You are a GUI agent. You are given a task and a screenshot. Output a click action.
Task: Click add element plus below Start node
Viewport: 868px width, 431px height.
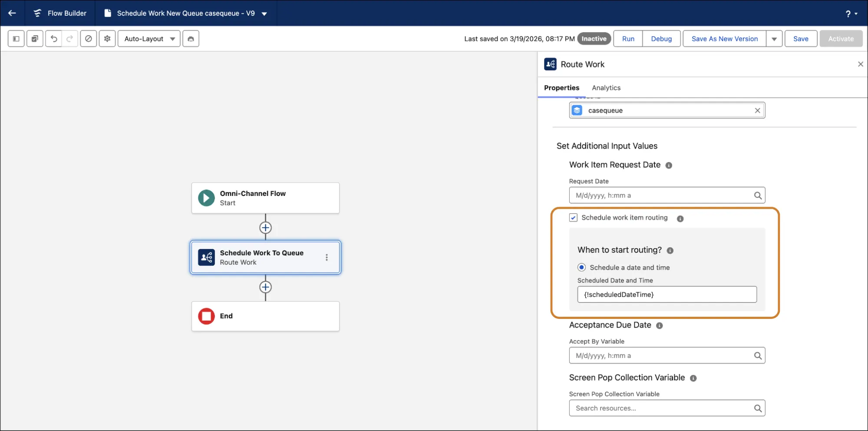click(x=265, y=228)
